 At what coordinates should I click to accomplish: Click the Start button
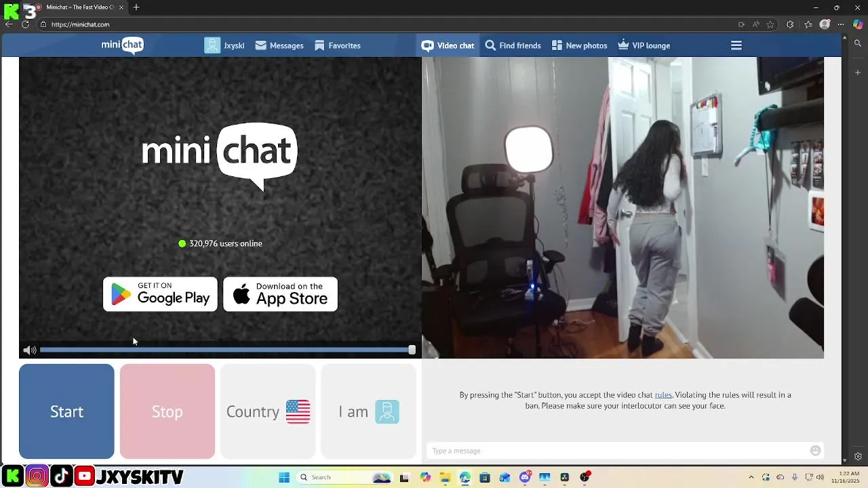pos(66,411)
